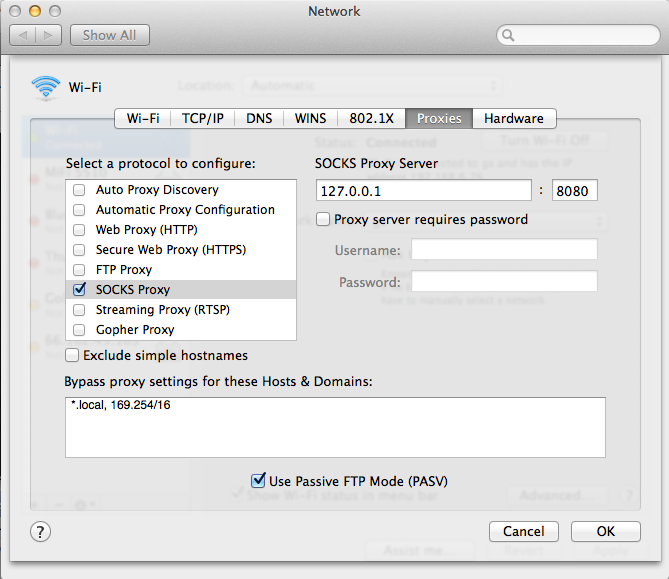
Task: Switch to the DNS tab
Action: [x=259, y=118]
